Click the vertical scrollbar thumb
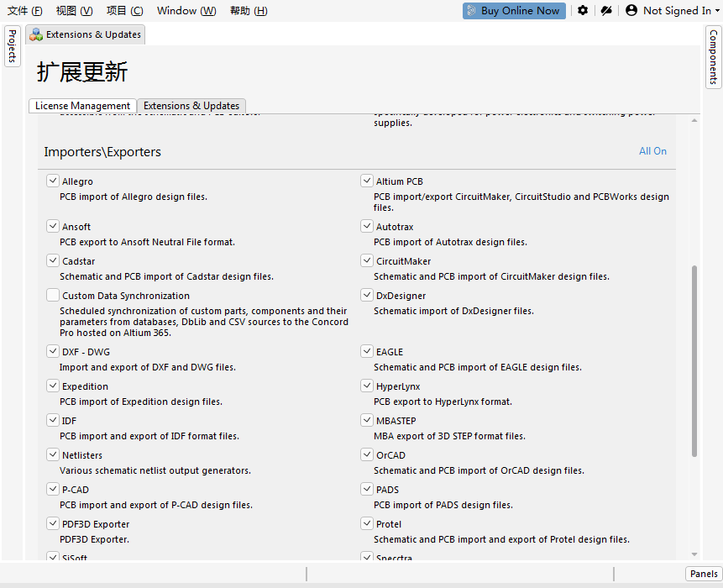723x588 pixels. click(694, 361)
